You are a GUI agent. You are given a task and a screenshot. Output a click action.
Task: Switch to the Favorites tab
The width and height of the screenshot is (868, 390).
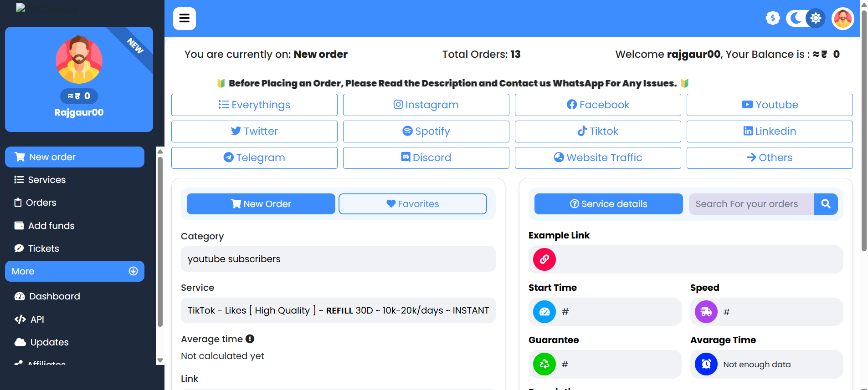(412, 204)
